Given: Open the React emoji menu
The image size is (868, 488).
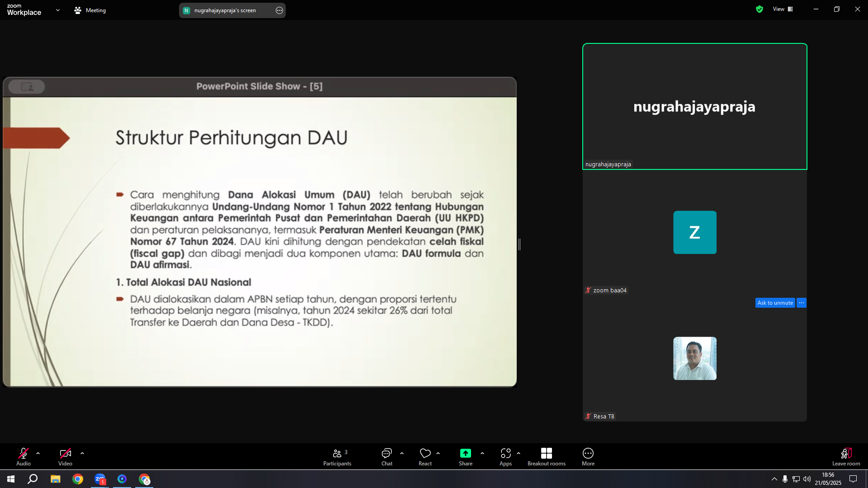Looking at the screenshot, I should pyautogui.click(x=425, y=456).
